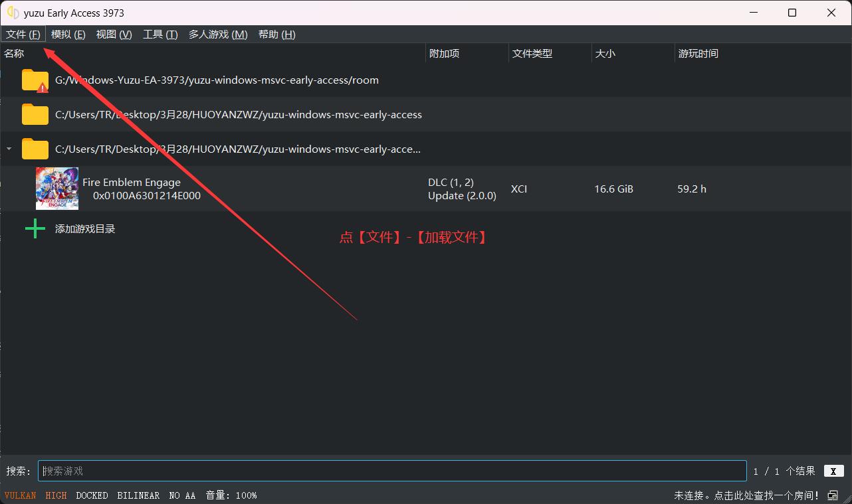This screenshot has width=852, height=504.
Task: Click the folder icon beside Desktop yuzu-windows-msvc-early-access path
Action: [35, 114]
